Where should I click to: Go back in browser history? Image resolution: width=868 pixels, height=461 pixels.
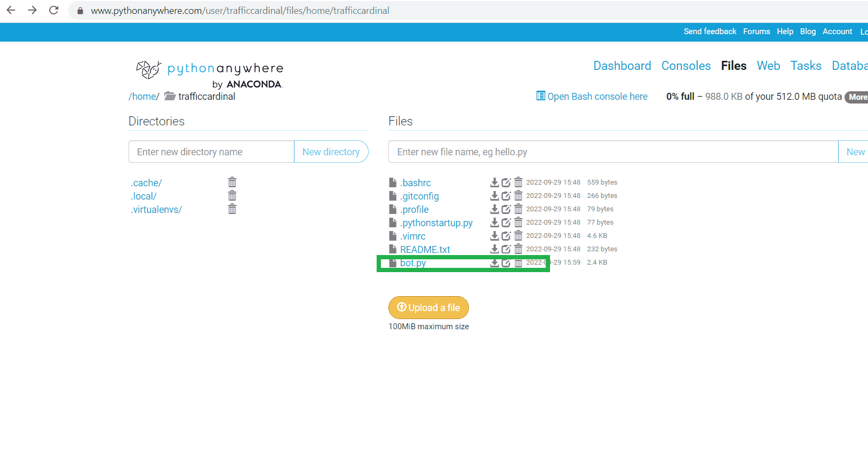coord(11,10)
